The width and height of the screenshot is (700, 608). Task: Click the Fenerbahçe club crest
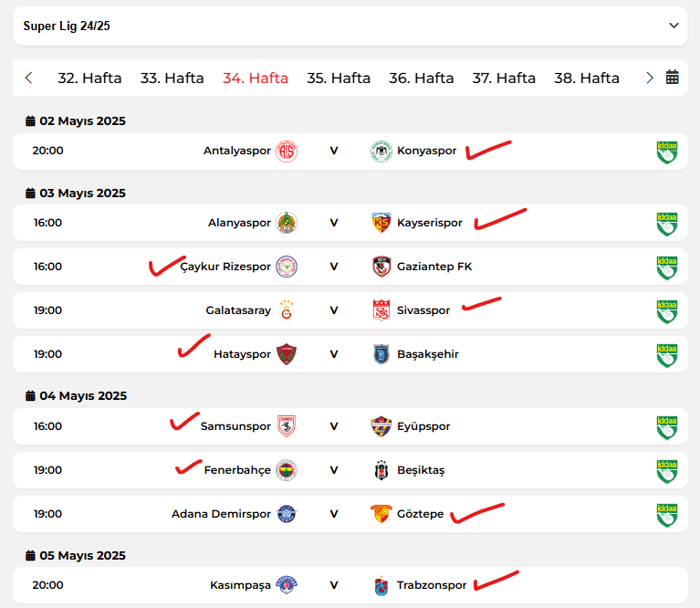click(x=287, y=470)
